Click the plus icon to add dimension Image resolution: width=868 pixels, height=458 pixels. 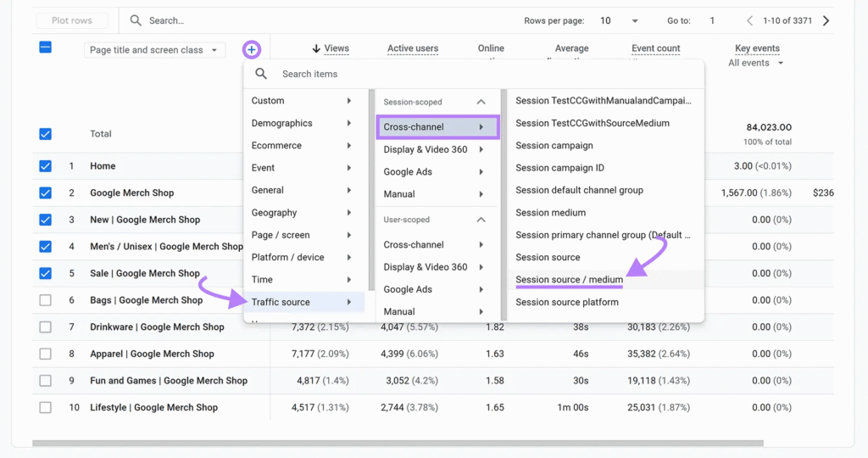252,50
